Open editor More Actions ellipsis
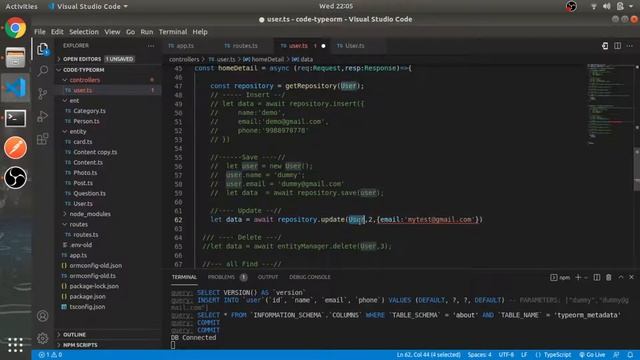The height and width of the screenshot is (360, 640). point(630,46)
